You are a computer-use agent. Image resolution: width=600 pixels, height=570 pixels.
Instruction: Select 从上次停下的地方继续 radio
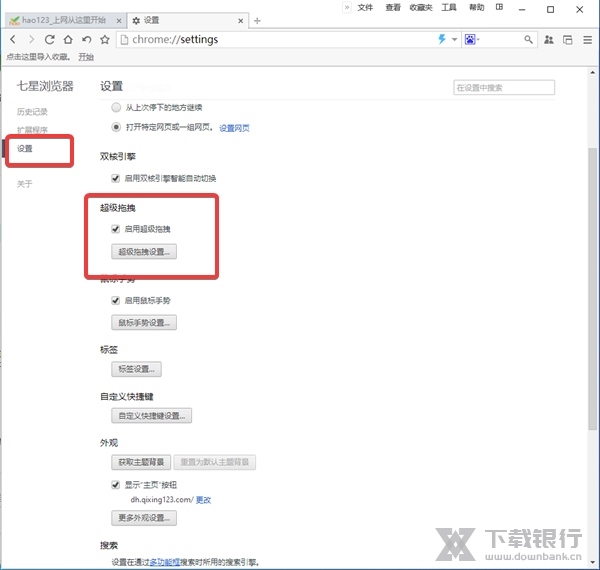point(116,107)
